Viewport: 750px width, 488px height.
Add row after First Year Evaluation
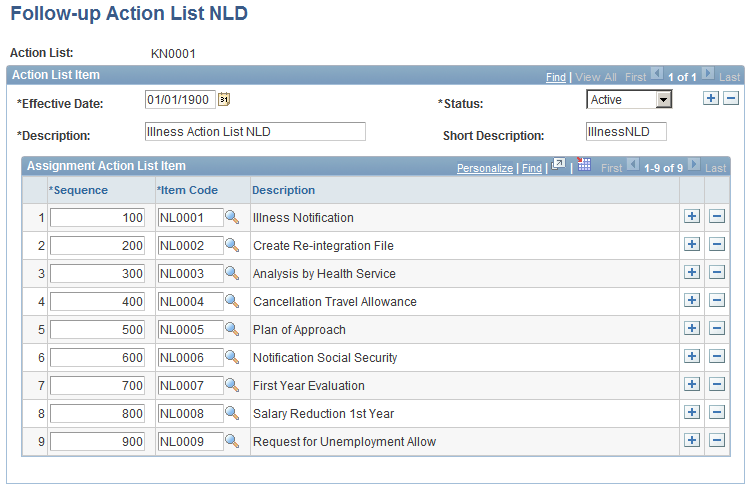click(x=692, y=384)
